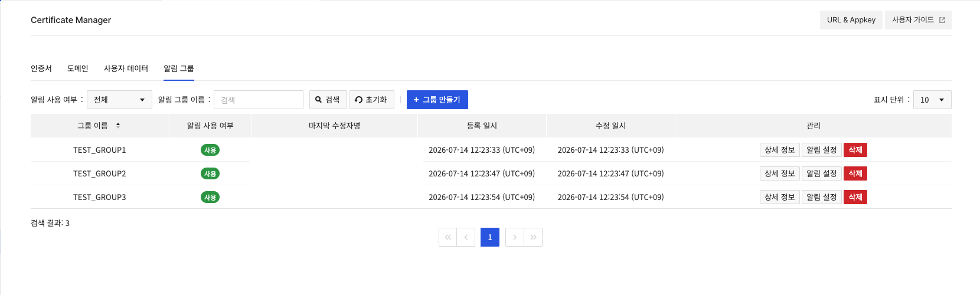980x295 pixels.
Task: Click the 사용 badge for TEST_GROUP2
Action: [210, 173]
